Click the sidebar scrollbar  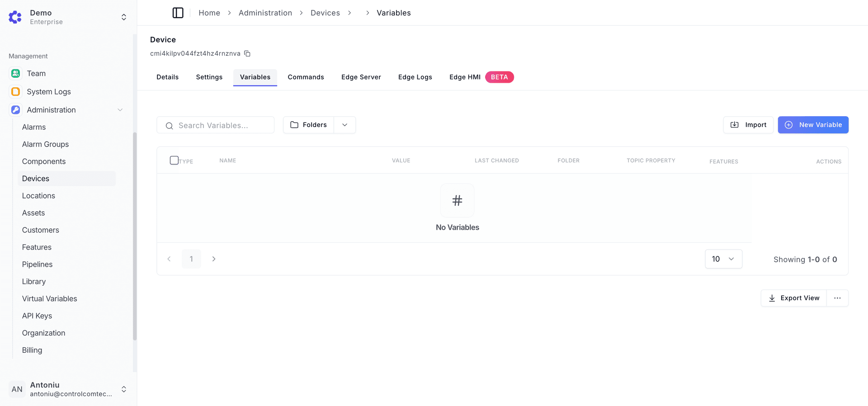135,236
